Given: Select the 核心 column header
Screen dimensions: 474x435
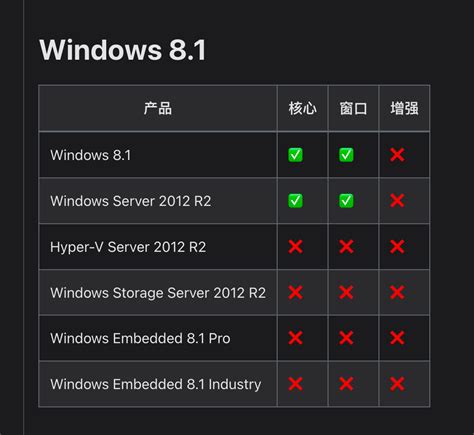Looking at the screenshot, I should [x=303, y=108].
